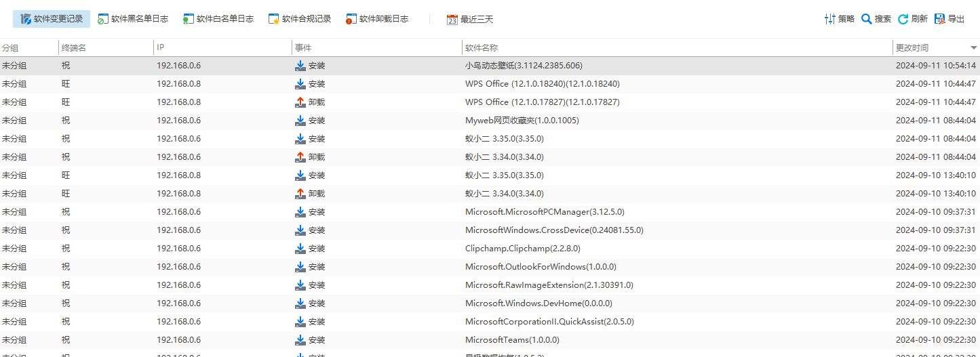This screenshot has height=357, width=980.
Task: Sort by the 事件 column header
Action: (x=376, y=47)
